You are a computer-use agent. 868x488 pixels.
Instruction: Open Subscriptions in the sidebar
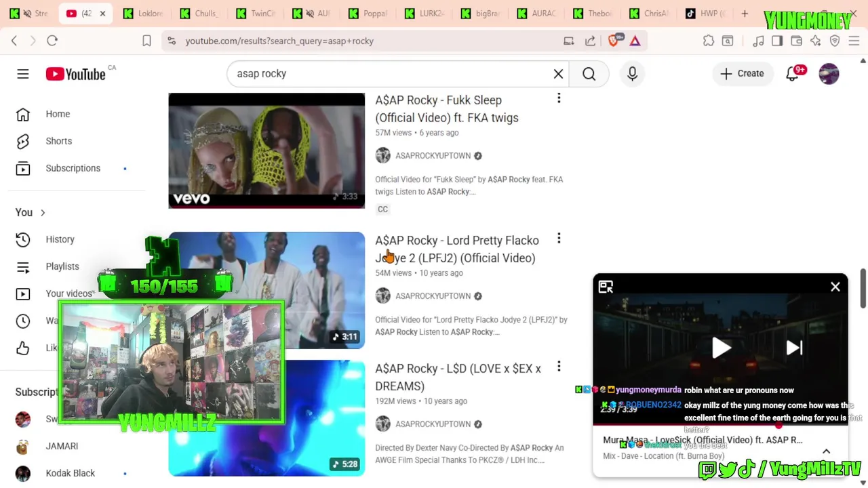[x=73, y=168]
